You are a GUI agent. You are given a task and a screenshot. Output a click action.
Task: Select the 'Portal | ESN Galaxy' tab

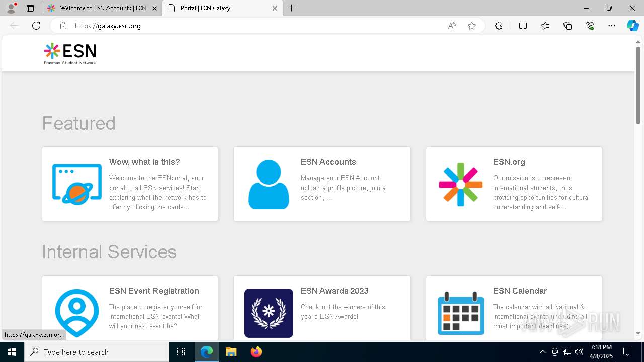tap(222, 8)
